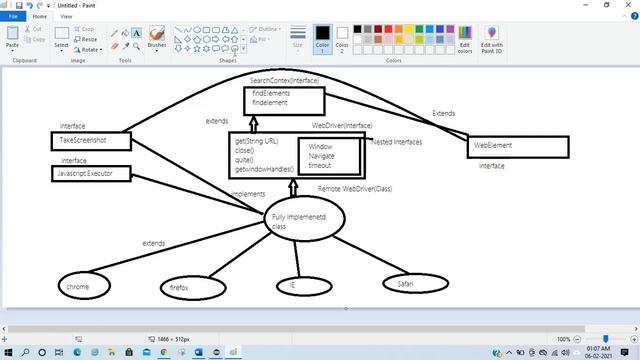Open the File menu
This screenshot has width=640, height=360.
coord(13,16)
